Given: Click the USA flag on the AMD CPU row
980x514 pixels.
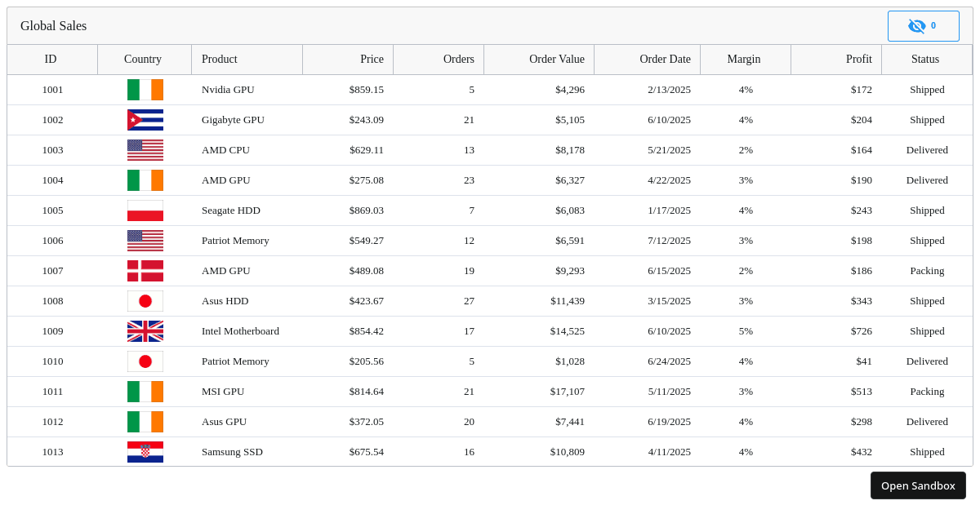Looking at the screenshot, I should (145, 150).
